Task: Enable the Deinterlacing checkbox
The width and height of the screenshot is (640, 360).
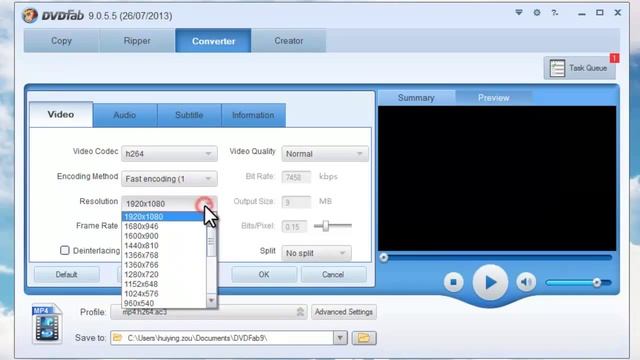Action: coord(64,250)
